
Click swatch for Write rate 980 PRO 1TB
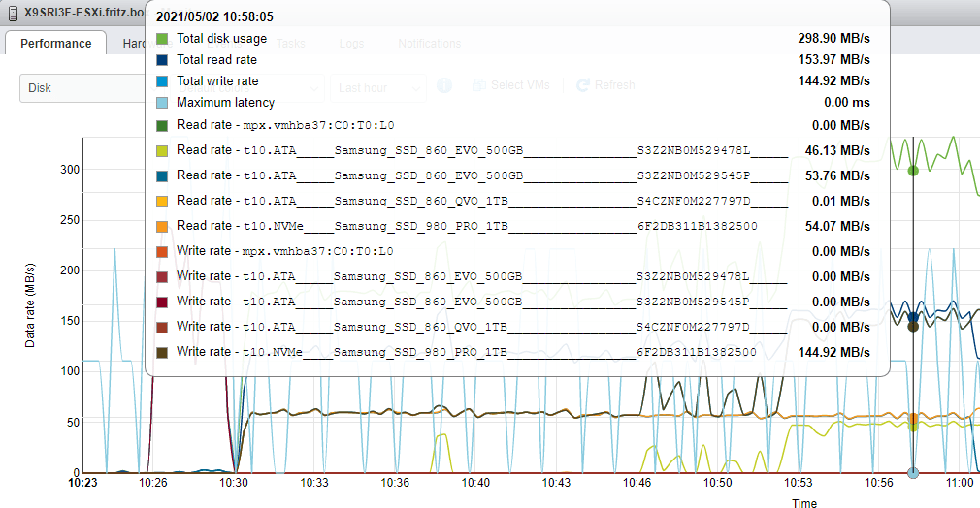click(x=162, y=353)
